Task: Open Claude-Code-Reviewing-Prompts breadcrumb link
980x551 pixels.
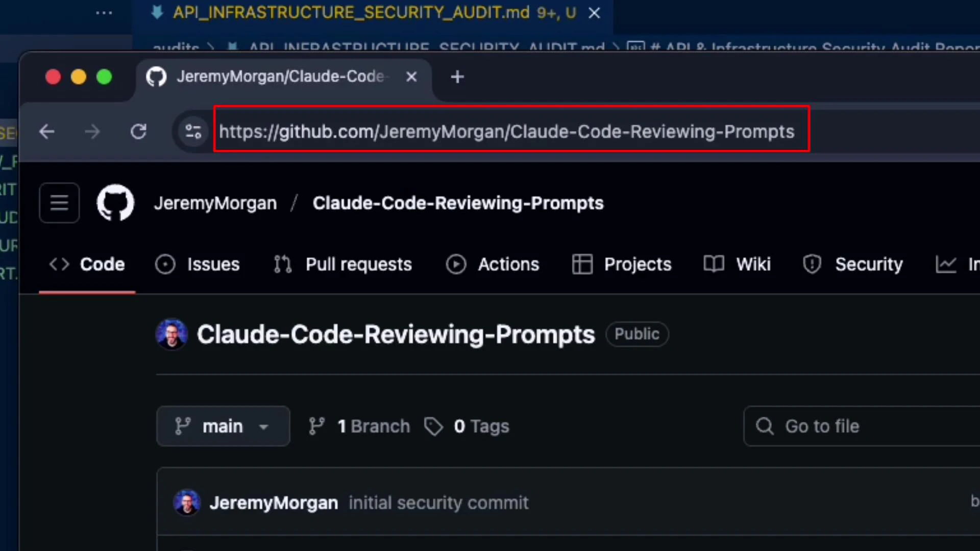Action: [458, 203]
